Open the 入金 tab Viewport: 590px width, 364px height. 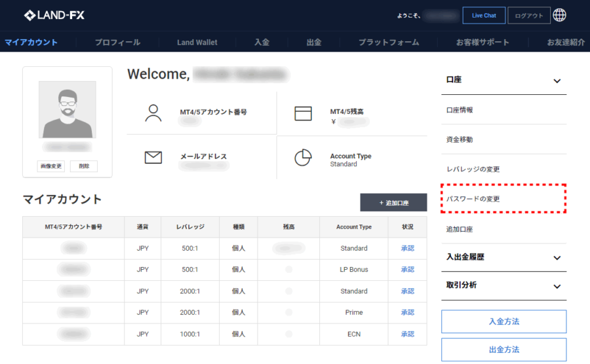262,42
